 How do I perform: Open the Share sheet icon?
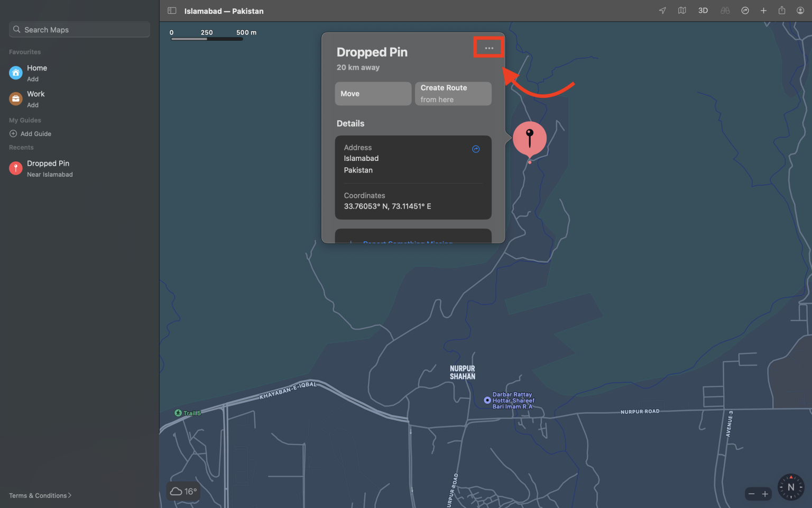click(x=782, y=10)
